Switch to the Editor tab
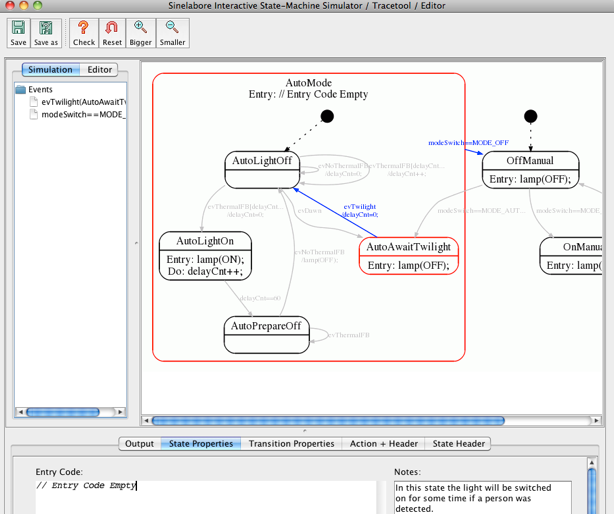This screenshot has height=514, width=614. click(x=99, y=70)
